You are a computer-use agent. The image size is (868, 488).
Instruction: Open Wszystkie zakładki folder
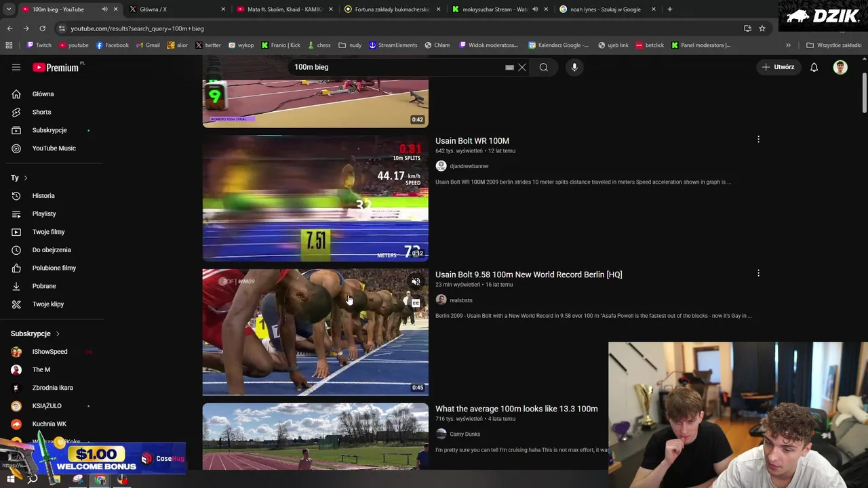tap(833, 45)
